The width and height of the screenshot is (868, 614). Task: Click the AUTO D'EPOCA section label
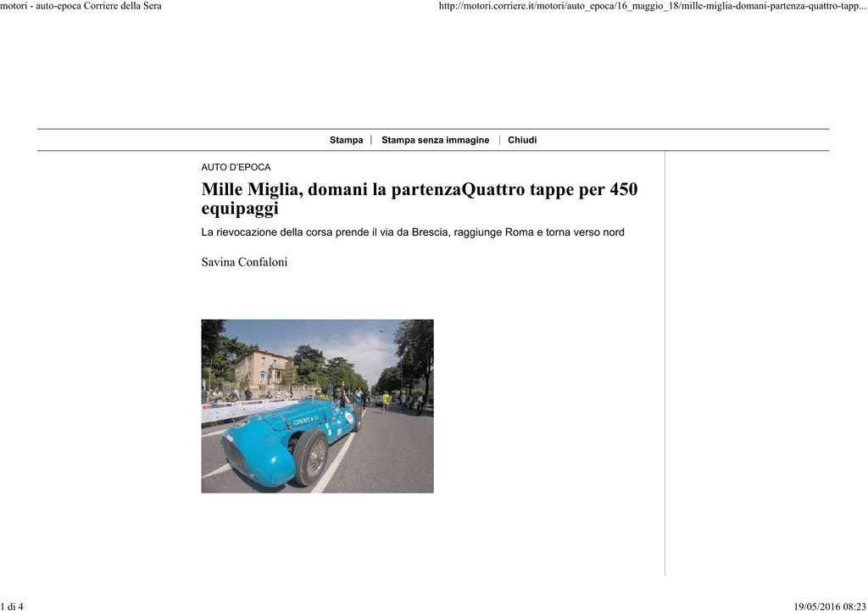pos(236,167)
